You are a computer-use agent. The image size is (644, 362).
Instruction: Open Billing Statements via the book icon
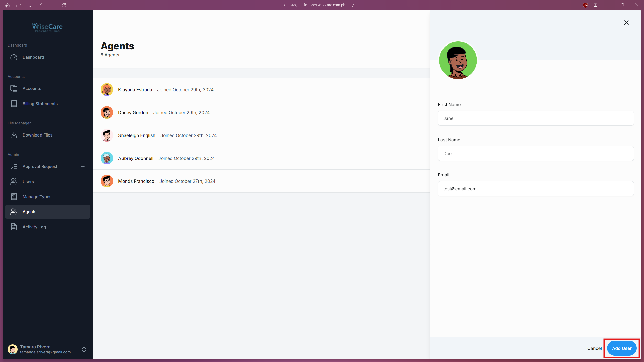point(14,104)
